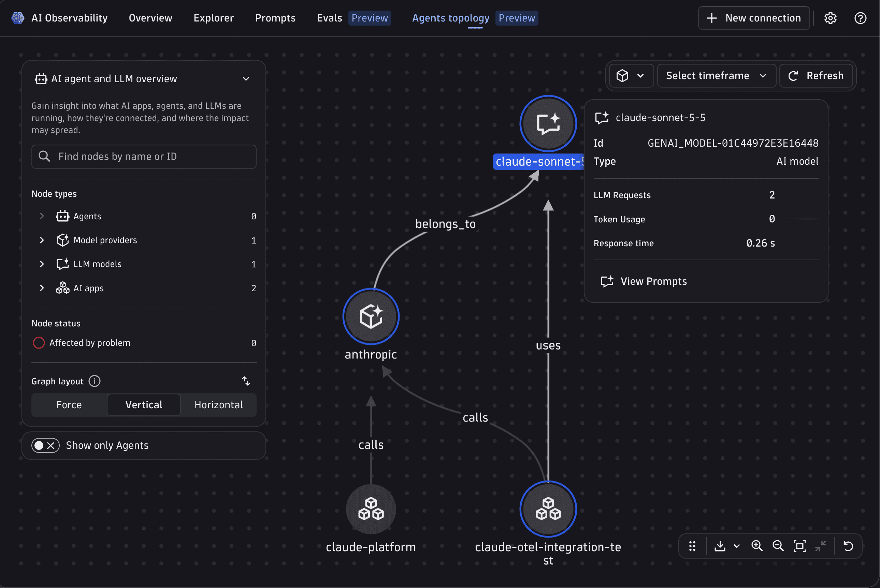The width and height of the screenshot is (880, 588).
Task: Focus the Find nodes search field
Action: click(x=144, y=156)
